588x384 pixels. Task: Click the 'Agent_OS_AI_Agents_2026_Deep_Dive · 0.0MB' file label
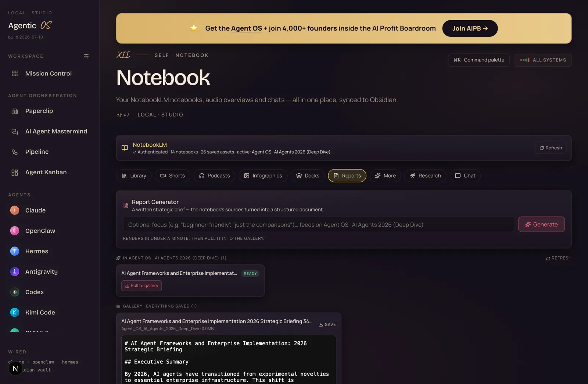coord(168,329)
